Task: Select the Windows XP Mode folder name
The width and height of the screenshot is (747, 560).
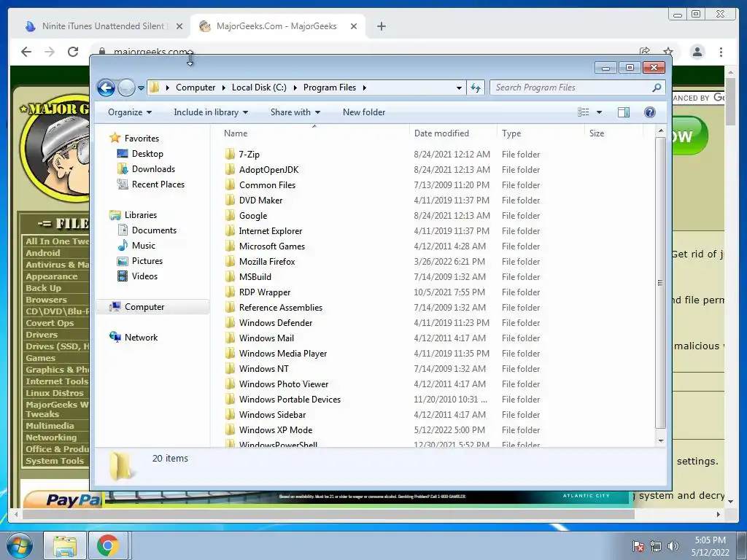Action: 276,430
